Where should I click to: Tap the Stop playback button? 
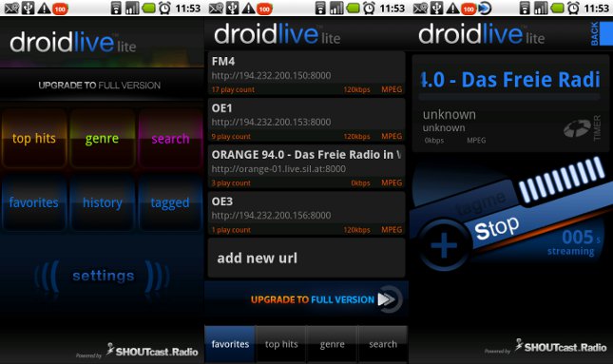click(x=496, y=228)
